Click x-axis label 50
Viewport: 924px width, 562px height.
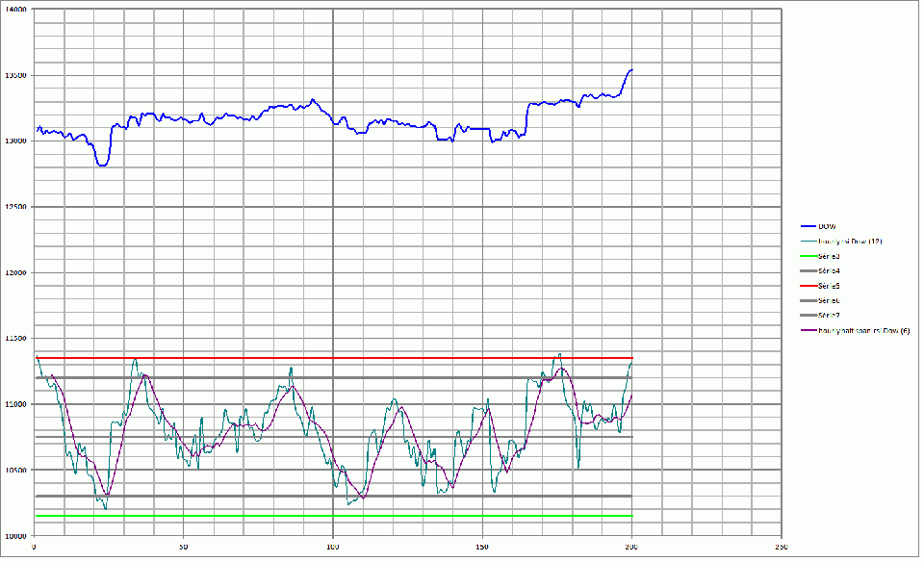pos(183,547)
